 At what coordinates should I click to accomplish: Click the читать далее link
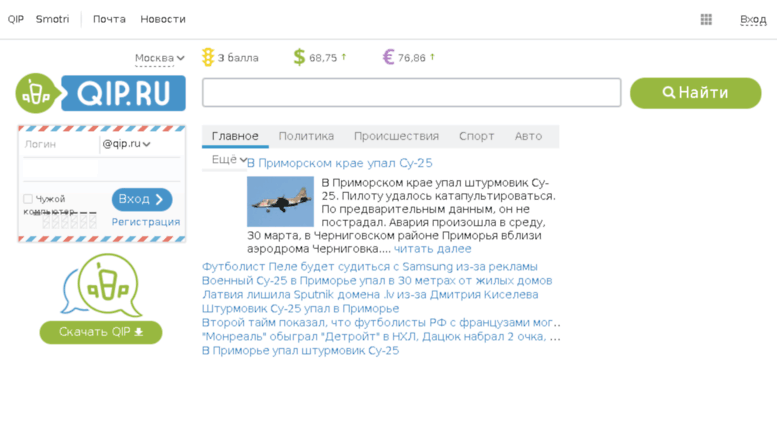(433, 249)
